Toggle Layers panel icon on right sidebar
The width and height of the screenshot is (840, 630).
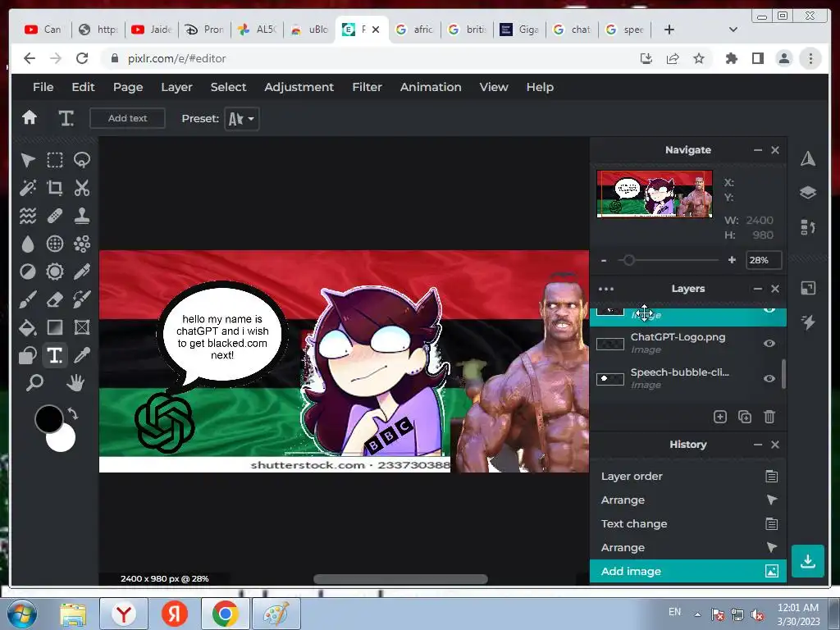coord(808,192)
